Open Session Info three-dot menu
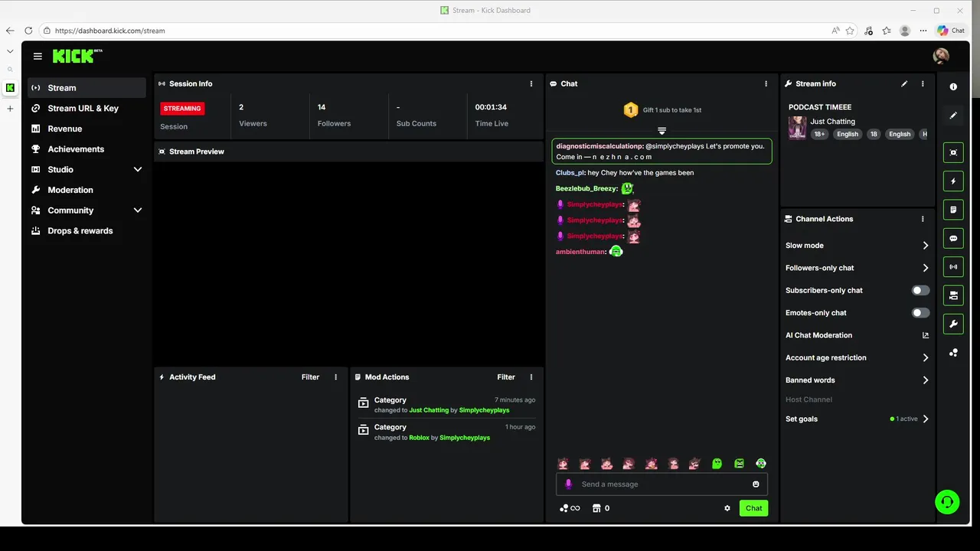Viewport: 980px width, 551px height. click(531, 83)
